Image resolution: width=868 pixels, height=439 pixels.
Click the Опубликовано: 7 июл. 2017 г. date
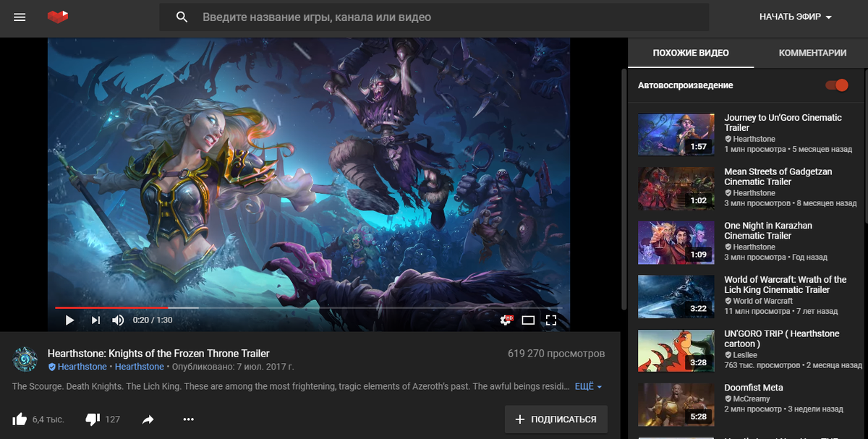pyautogui.click(x=232, y=367)
